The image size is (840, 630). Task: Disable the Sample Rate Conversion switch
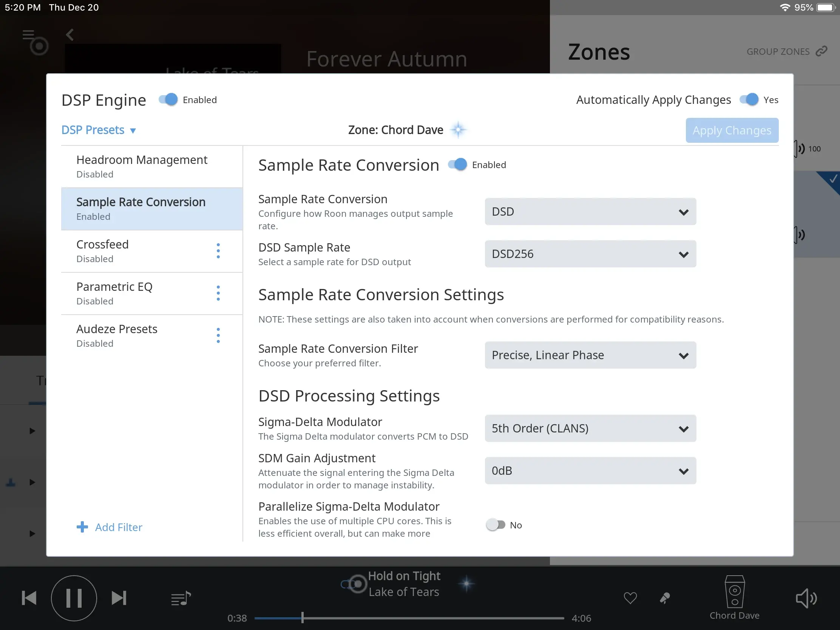(457, 164)
